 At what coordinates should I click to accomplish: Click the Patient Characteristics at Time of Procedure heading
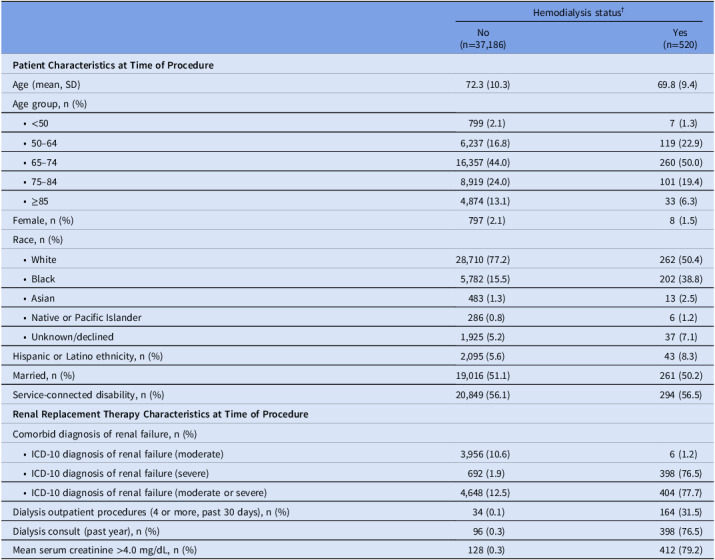click(113, 65)
